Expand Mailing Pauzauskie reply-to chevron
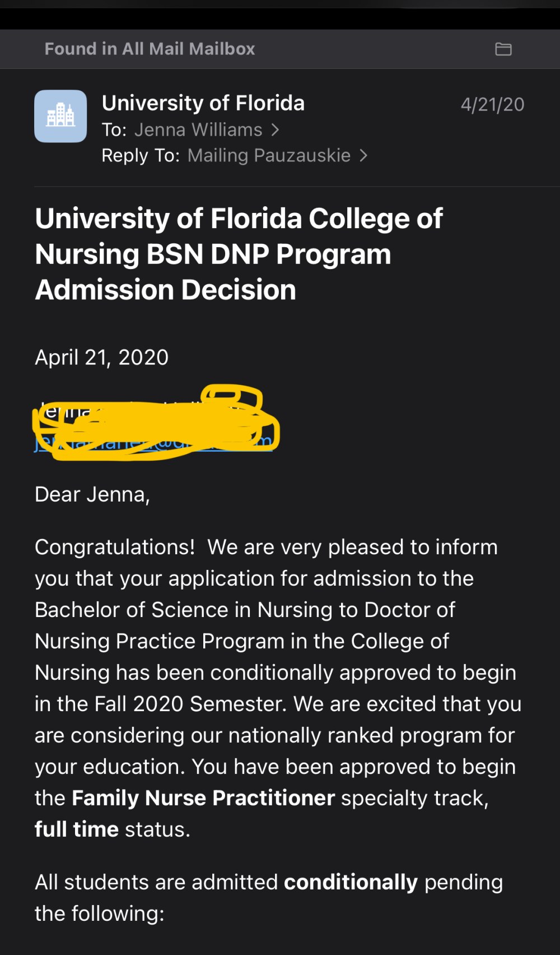 (x=363, y=155)
